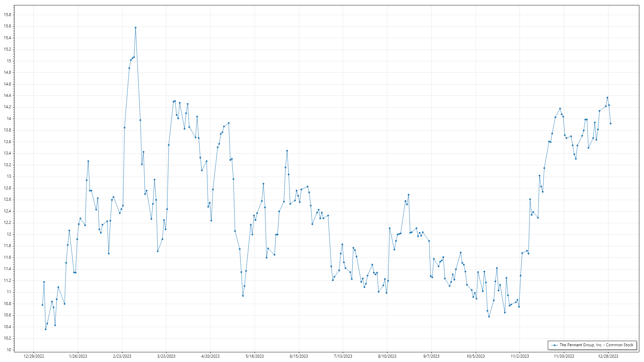
Task: Click the 11/2/2023 x-axis date label
Action: coord(520,356)
